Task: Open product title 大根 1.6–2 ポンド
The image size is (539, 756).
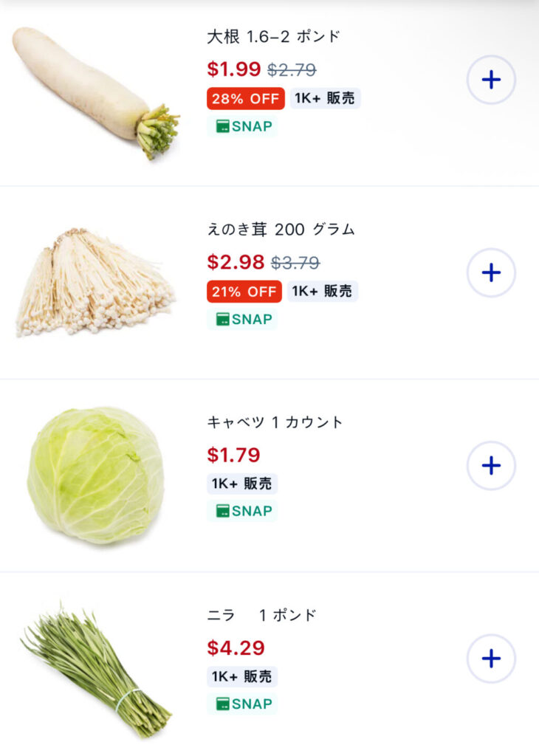Action: [273, 37]
